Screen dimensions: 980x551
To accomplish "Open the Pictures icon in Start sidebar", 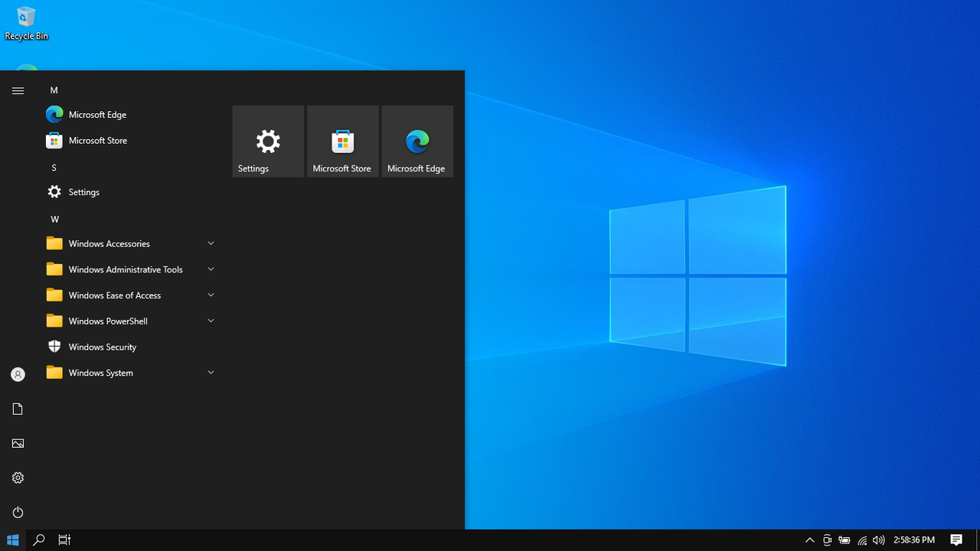I will tap(18, 443).
